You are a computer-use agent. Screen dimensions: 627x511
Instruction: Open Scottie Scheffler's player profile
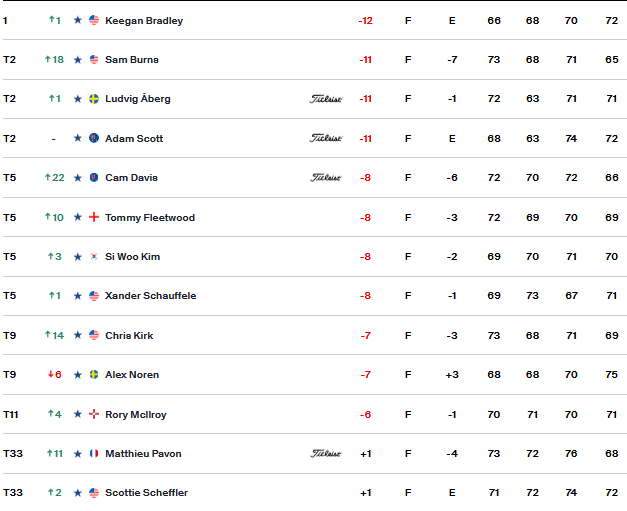click(146, 493)
